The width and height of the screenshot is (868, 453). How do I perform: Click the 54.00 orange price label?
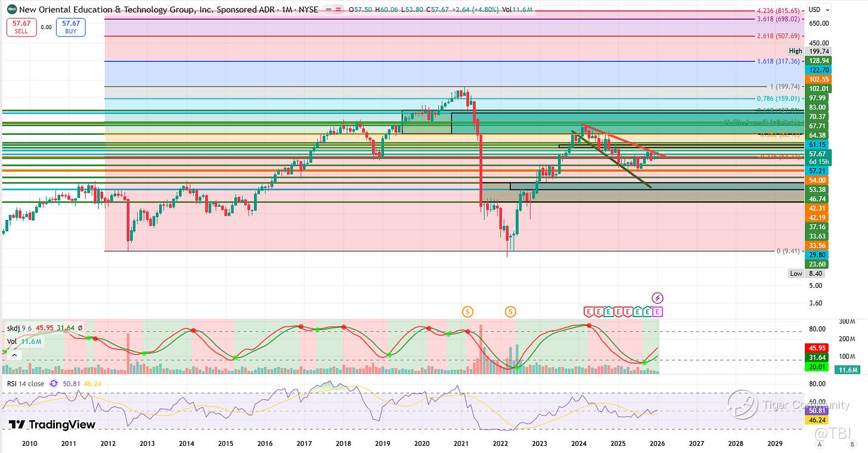(817, 180)
